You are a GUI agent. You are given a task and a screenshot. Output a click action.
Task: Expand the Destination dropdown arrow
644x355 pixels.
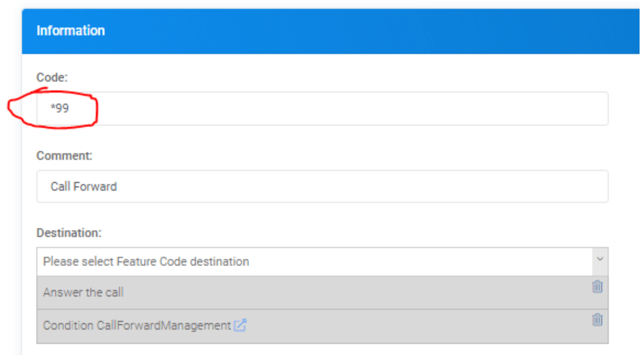(x=599, y=260)
